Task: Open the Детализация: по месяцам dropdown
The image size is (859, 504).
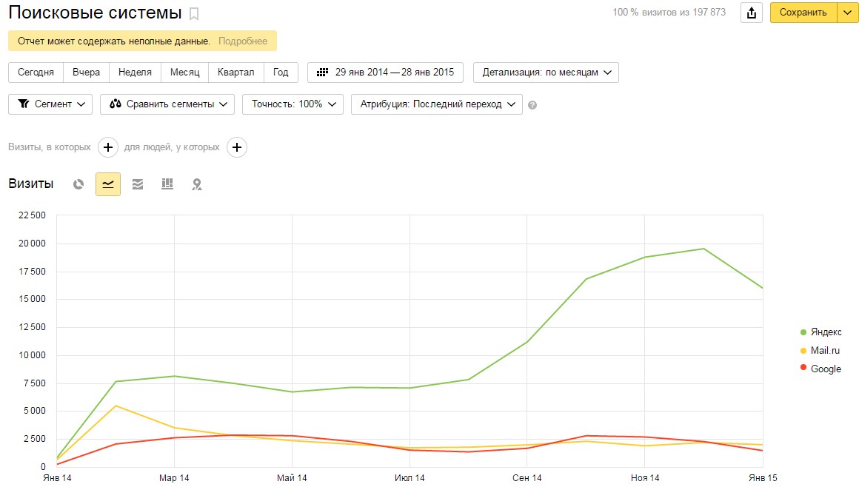Action: click(546, 73)
